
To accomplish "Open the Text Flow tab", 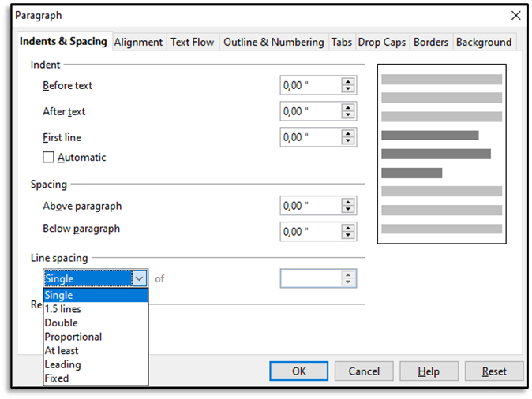I will 193,42.
